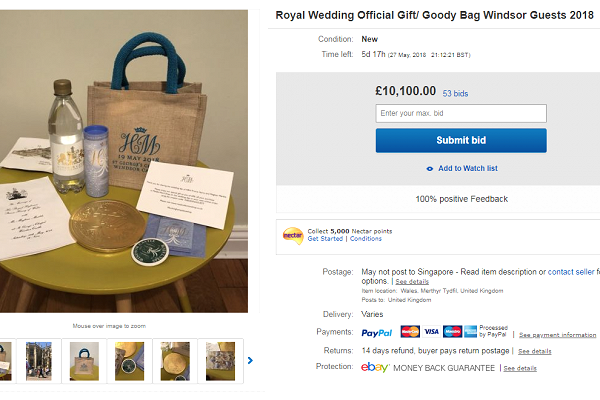
Task: Click the main gift bag product image
Action: 125,160
